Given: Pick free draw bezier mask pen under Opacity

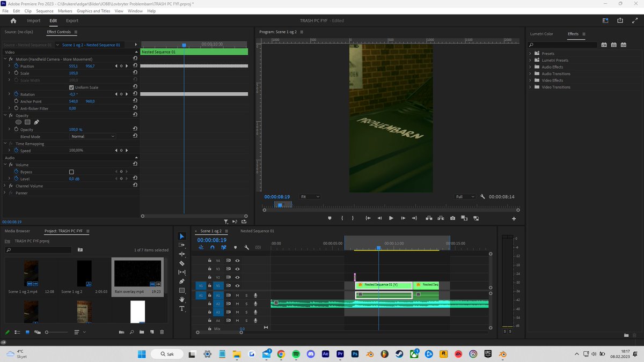Looking at the screenshot, I should pos(36,122).
